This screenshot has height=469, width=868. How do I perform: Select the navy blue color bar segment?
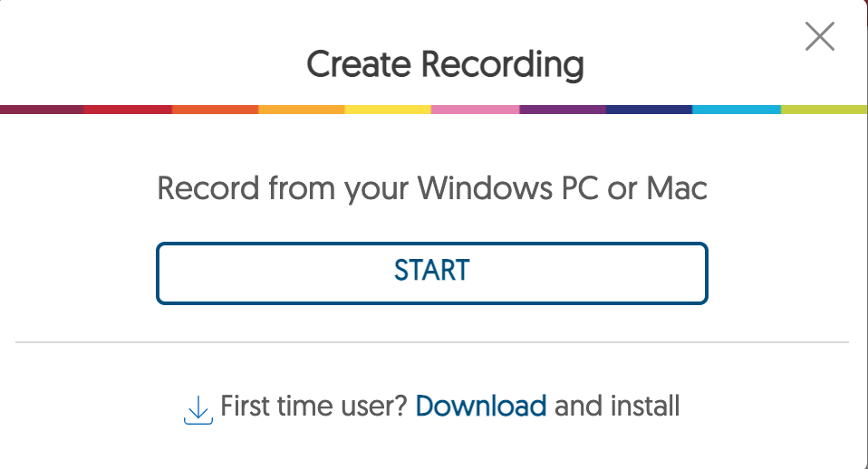tap(650, 110)
